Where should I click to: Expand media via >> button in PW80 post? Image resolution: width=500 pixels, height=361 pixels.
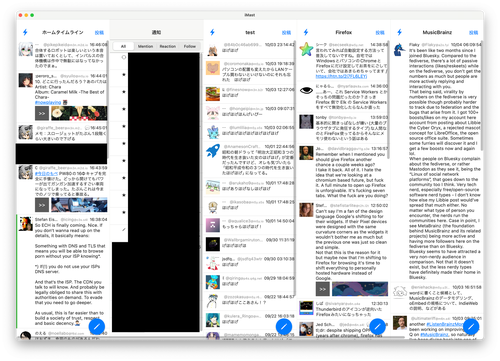[x=42, y=205]
